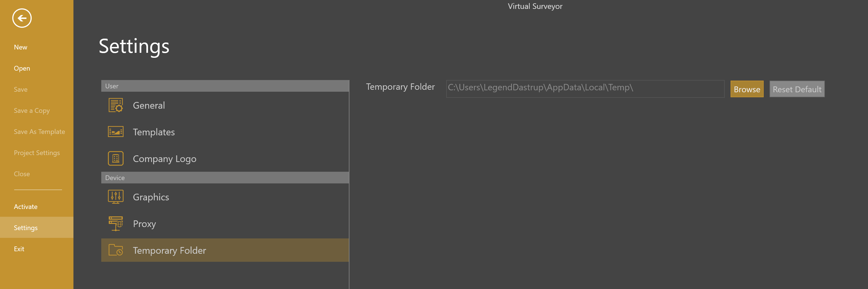Image resolution: width=868 pixels, height=289 pixels.
Task: Click Save a Copy in the sidebar
Action: pyautogui.click(x=32, y=110)
